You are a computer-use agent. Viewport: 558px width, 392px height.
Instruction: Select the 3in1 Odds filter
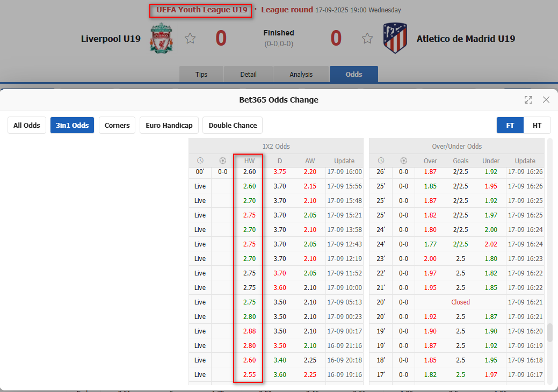pos(73,125)
